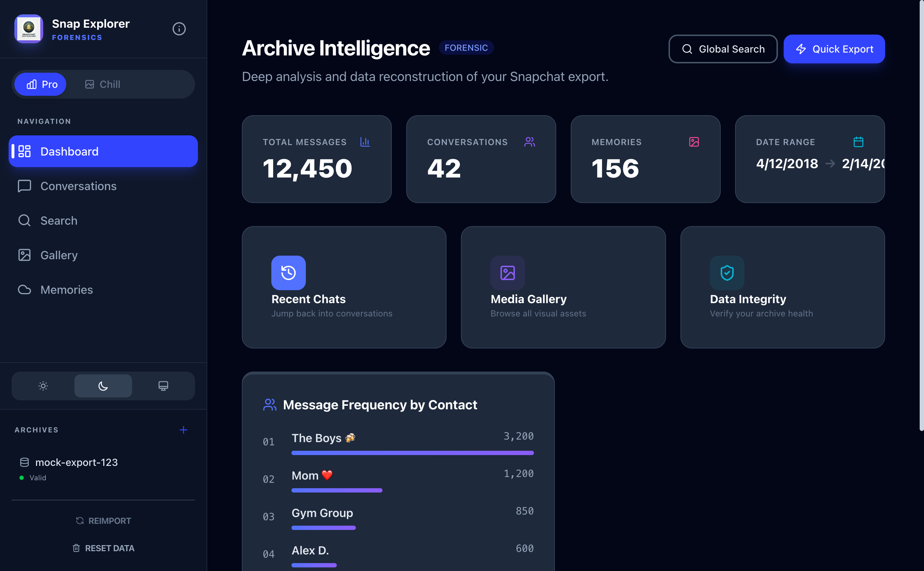
Task: Click the Data Integrity shield icon
Action: point(726,273)
